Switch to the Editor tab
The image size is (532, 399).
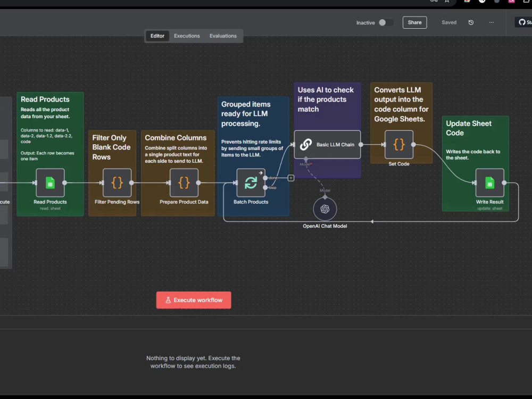point(157,36)
